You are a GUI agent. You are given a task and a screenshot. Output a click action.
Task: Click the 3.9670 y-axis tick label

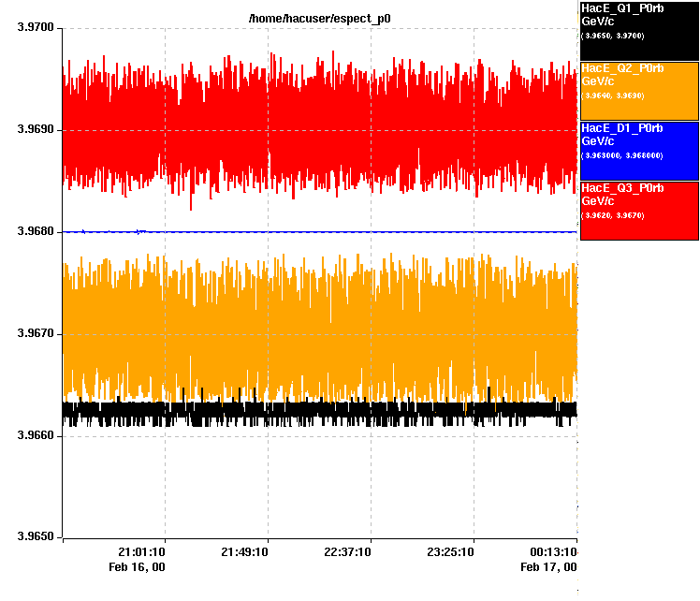(x=36, y=333)
